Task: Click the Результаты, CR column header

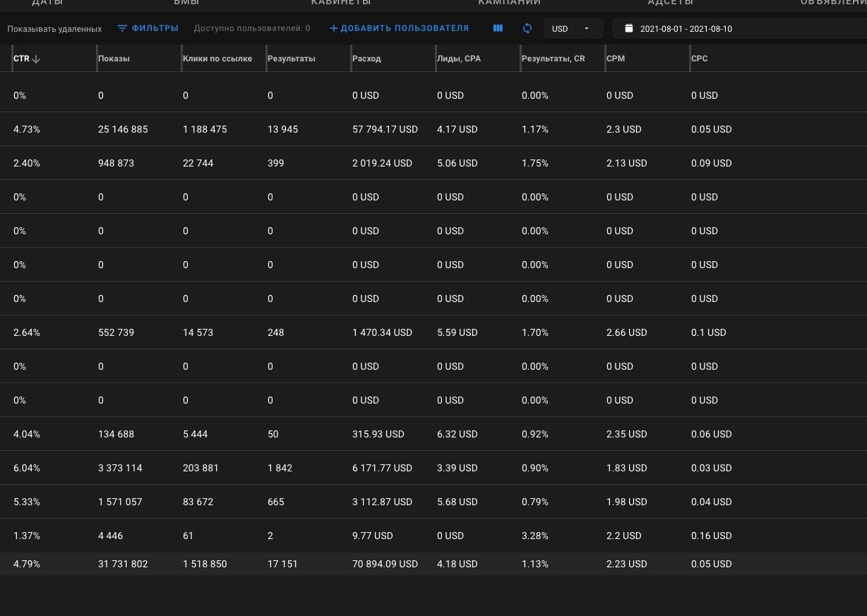Action: point(554,59)
